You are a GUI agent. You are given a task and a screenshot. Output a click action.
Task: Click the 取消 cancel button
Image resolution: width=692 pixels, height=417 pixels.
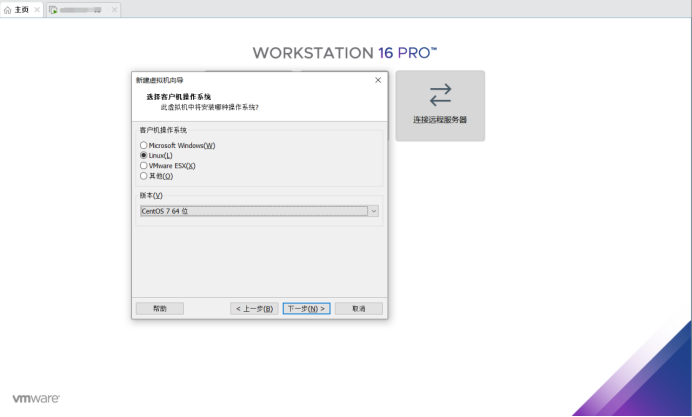click(x=358, y=308)
